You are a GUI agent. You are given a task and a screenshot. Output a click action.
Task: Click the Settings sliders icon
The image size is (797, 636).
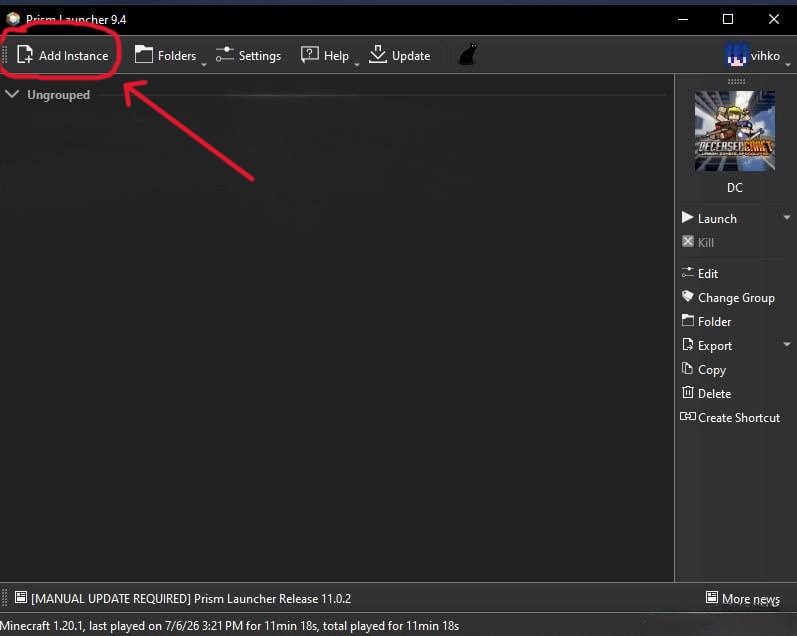(x=224, y=54)
